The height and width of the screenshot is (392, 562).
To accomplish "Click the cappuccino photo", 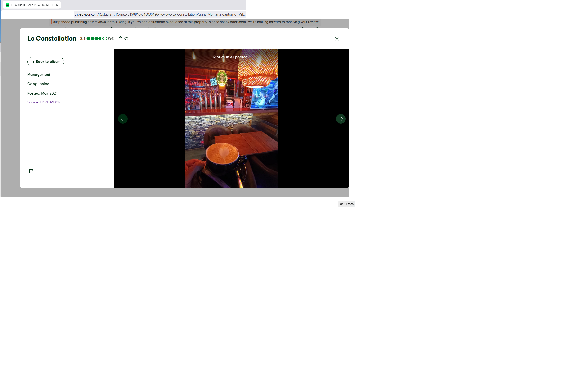I will coord(232,122).
